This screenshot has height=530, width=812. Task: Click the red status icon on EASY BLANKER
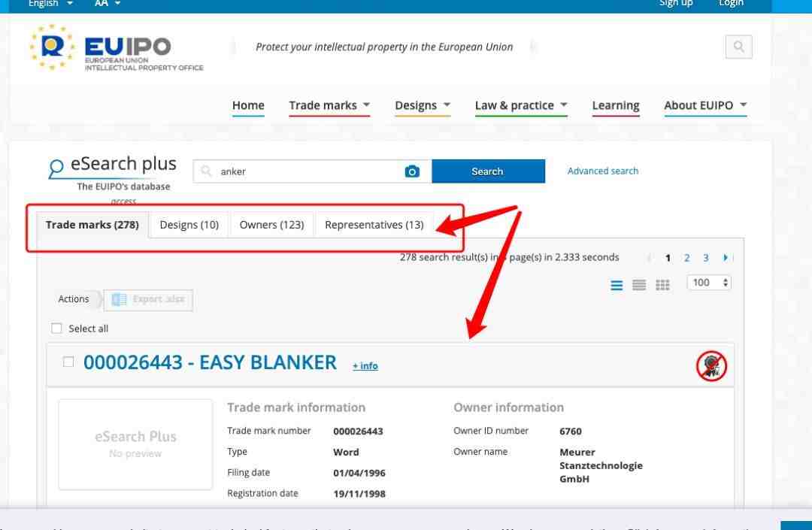[x=711, y=366]
